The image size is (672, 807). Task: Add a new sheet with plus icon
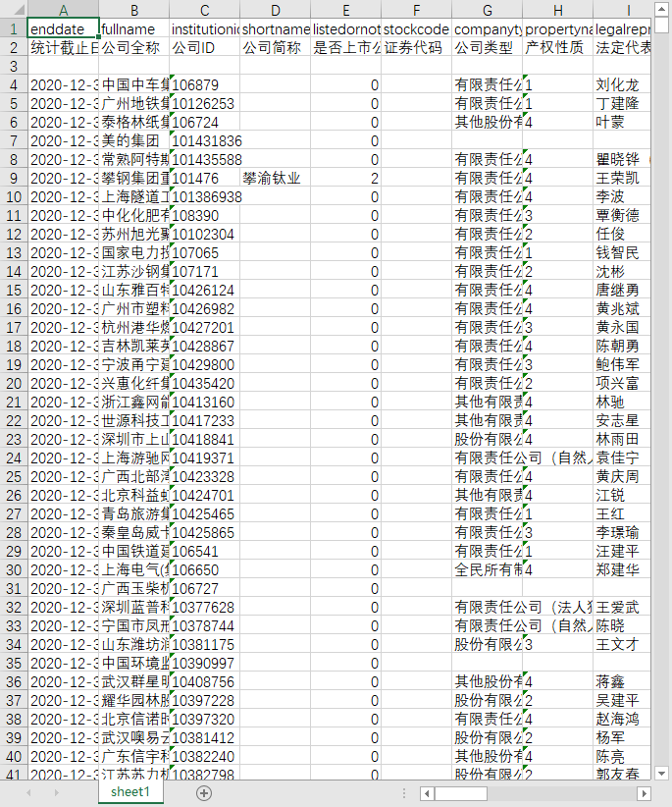pyautogui.click(x=204, y=793)
